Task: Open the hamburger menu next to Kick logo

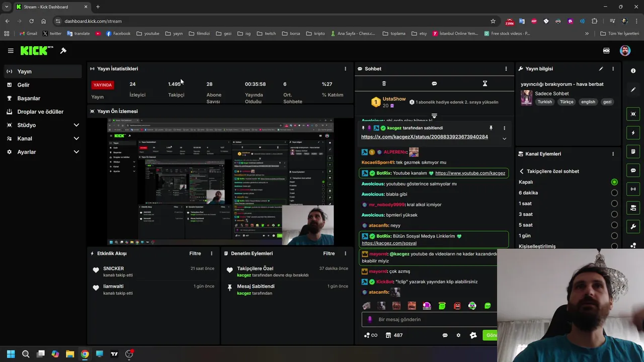Action: pos(11,51)
